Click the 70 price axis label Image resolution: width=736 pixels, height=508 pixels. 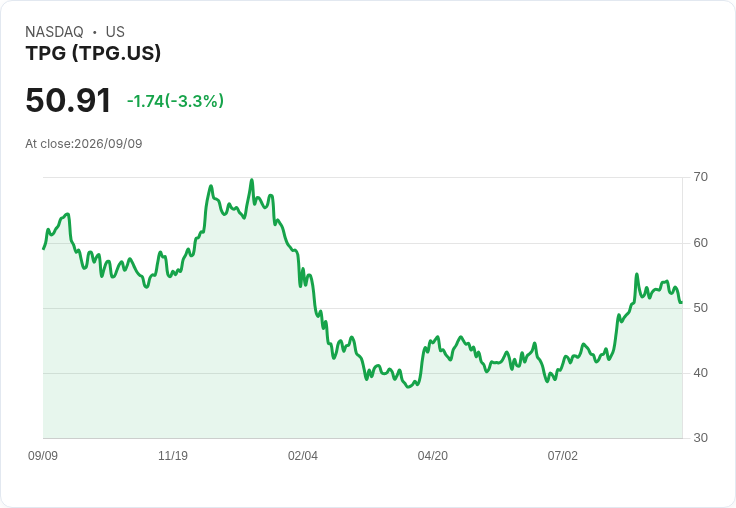[x=700, y=177]
